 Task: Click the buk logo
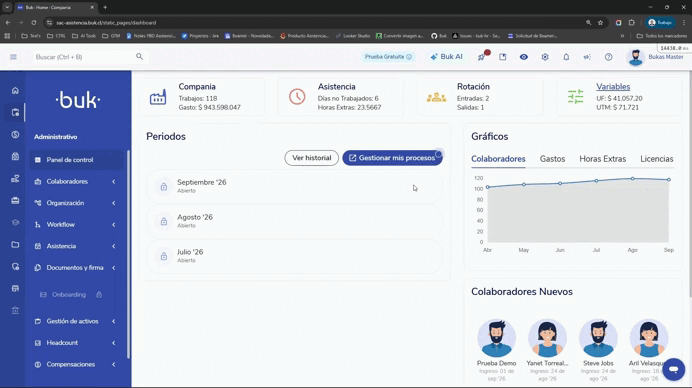pos(78,100)
